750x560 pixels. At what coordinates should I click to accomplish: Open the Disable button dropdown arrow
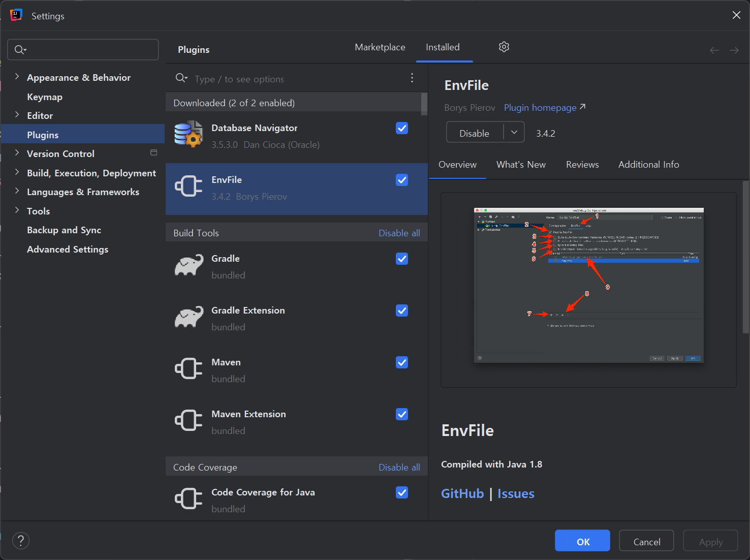514,133
